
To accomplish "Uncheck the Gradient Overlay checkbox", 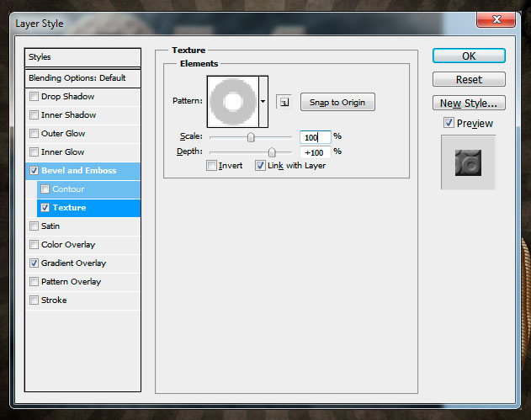I will click(x=35, y=263).
